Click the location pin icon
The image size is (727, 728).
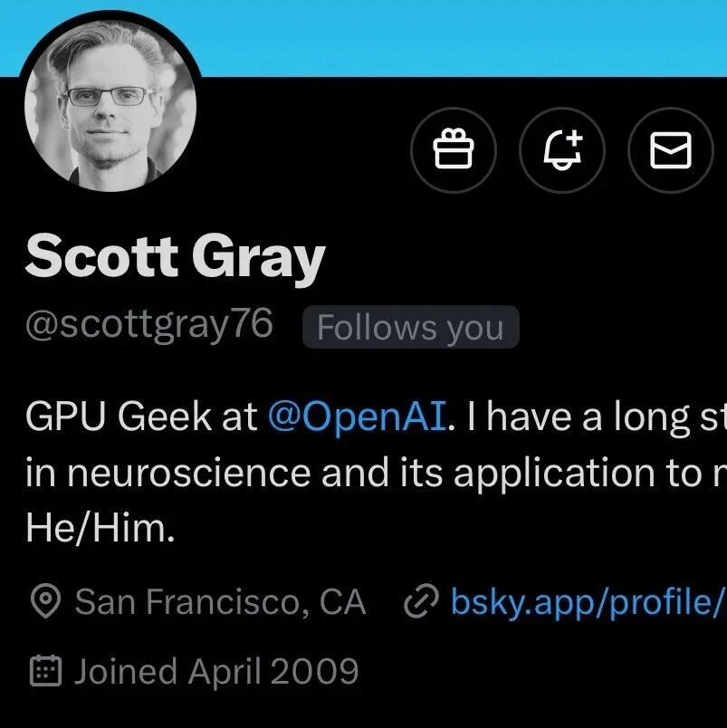(x=45, y=602)
